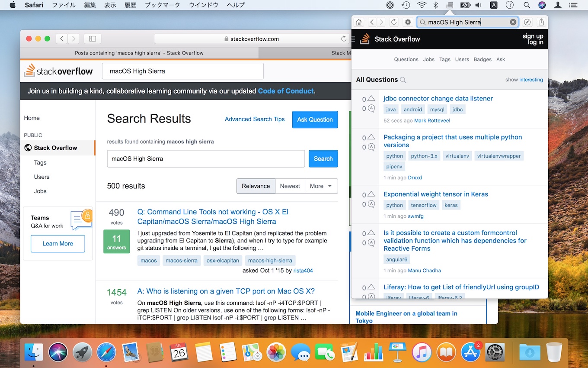Focus popup browser search field
The image size is (588, 368).
(x=467, y=22)
